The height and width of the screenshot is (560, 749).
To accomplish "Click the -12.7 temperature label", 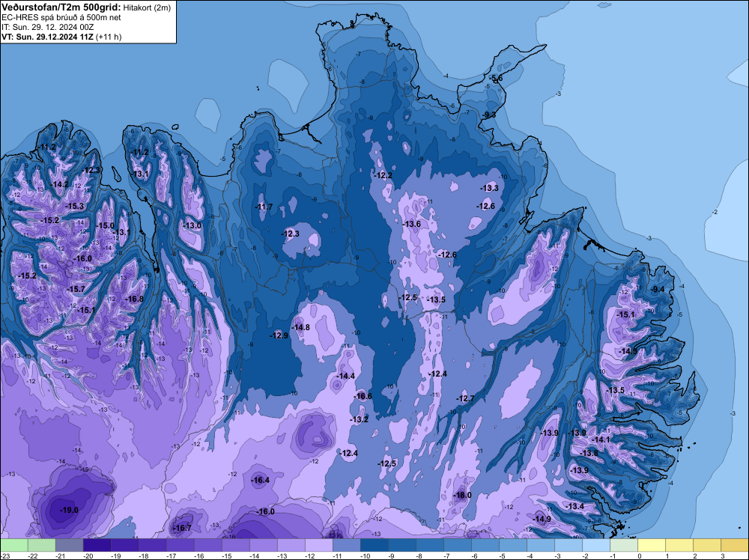I will (466, 398).
